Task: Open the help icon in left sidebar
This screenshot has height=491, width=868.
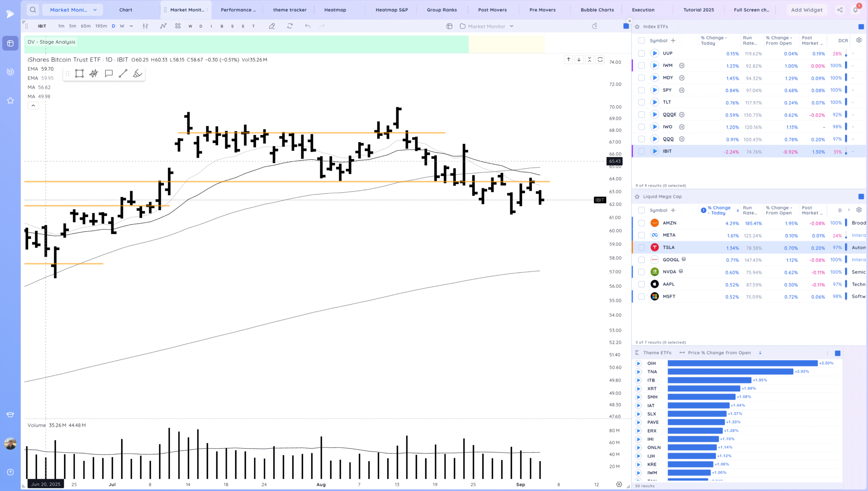Action: click(x=11, y=472)
